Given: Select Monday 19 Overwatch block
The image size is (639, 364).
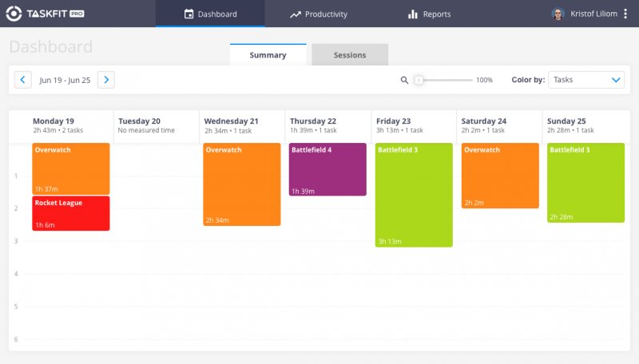Looking at the screenshot, I should pos(71,168).
